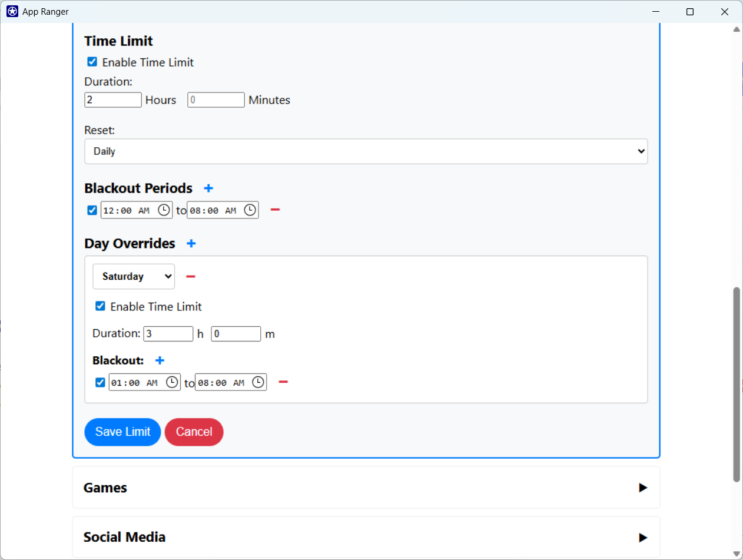Remove the Saturday 01:00 AM blackout
743x560 pixels.
[283, 382]
